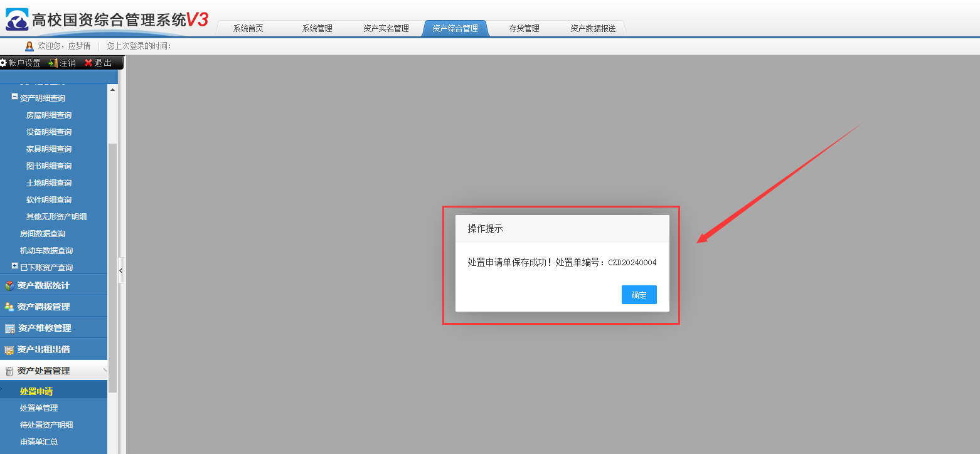Collapse 资产处置管理 section using its chevron
Screen dimensions: 980x454
tap(105, 371)
